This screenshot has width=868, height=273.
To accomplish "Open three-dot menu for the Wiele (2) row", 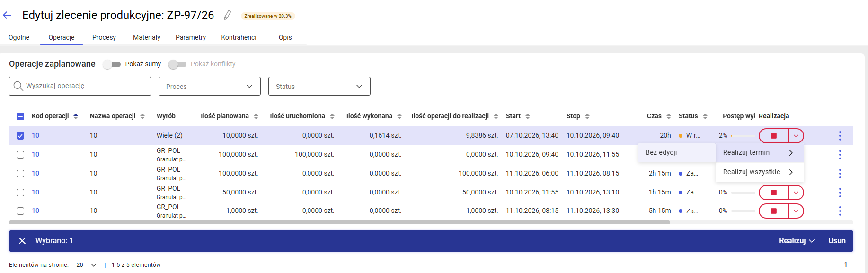I will (x=840, y=136).
